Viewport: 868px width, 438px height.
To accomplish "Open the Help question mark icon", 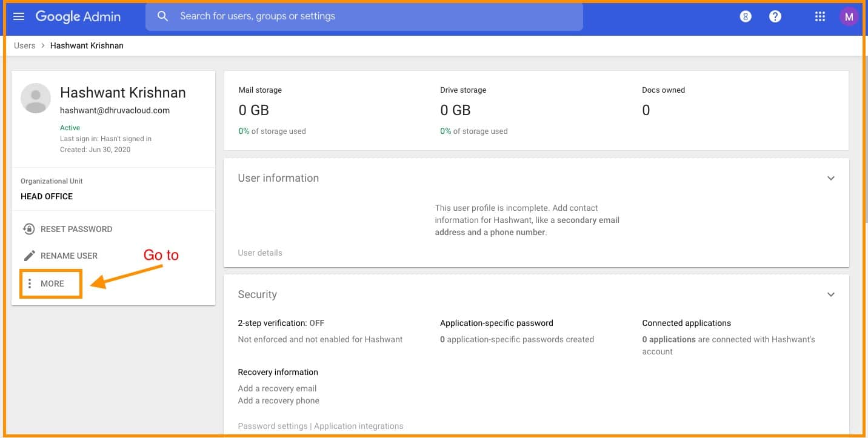I will [775, 17].
